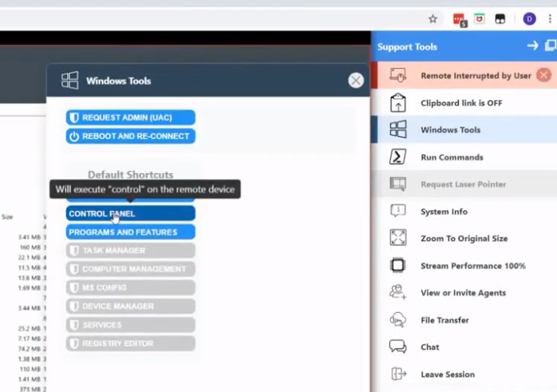
Task: Click the Leave Session door icon
Action: [x=399, y=374]
